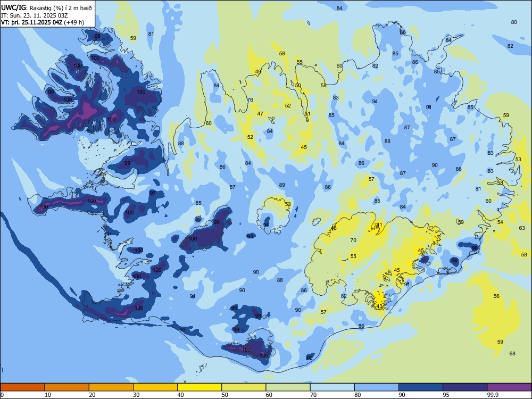Select the orange 10–20 color scale segment

click(67, 387)
